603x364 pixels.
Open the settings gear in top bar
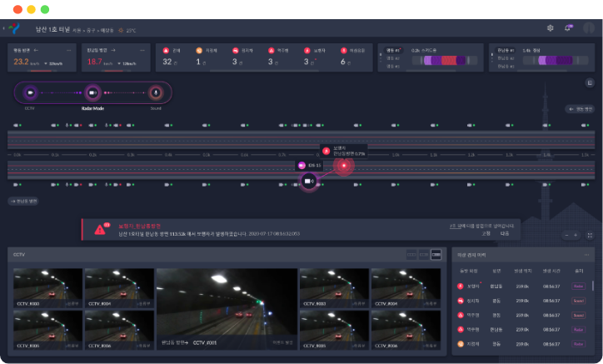coord(551,28)
